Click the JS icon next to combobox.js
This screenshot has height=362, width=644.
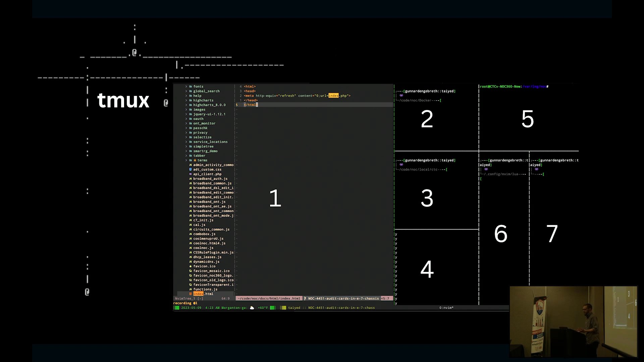(191, 234)
